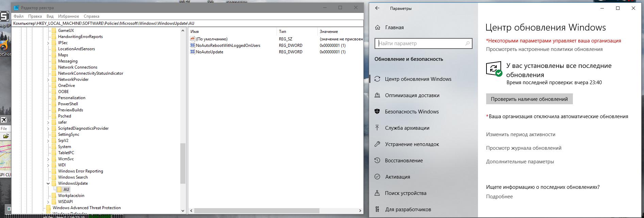Click the Windows Security shield icon

click(377, 111)
